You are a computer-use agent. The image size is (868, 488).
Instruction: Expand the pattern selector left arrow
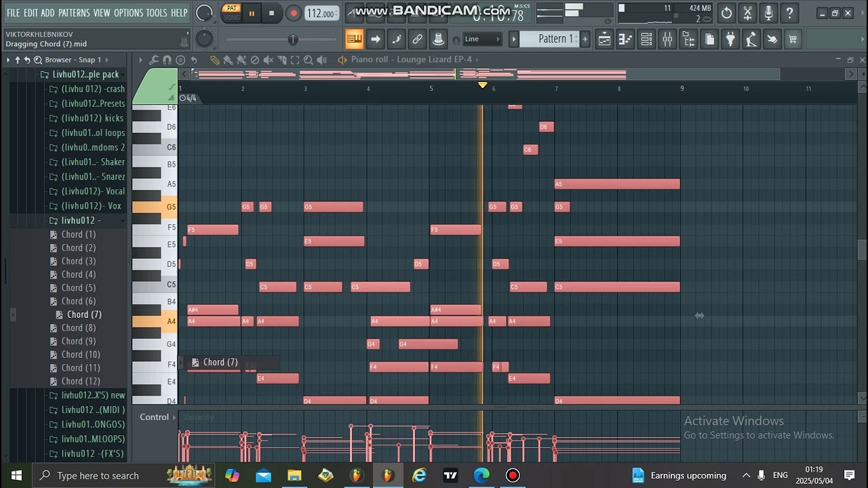[x=514, y=39]
